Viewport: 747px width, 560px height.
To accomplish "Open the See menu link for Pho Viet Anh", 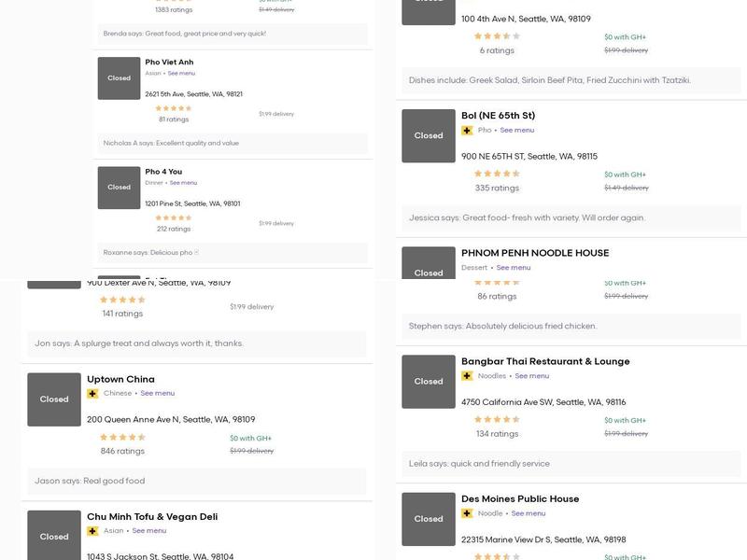I will coord(181,73).
